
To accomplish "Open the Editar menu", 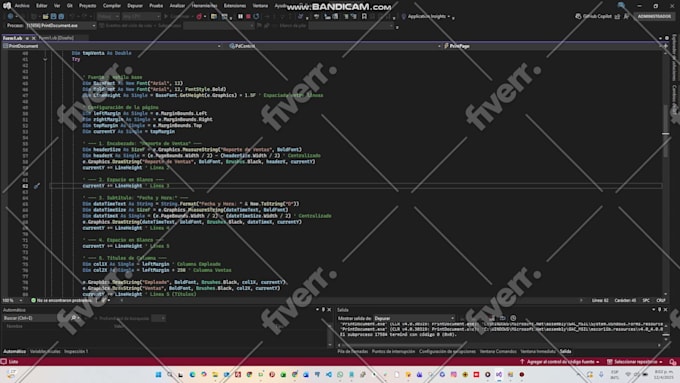I will (x=42, y=6).
